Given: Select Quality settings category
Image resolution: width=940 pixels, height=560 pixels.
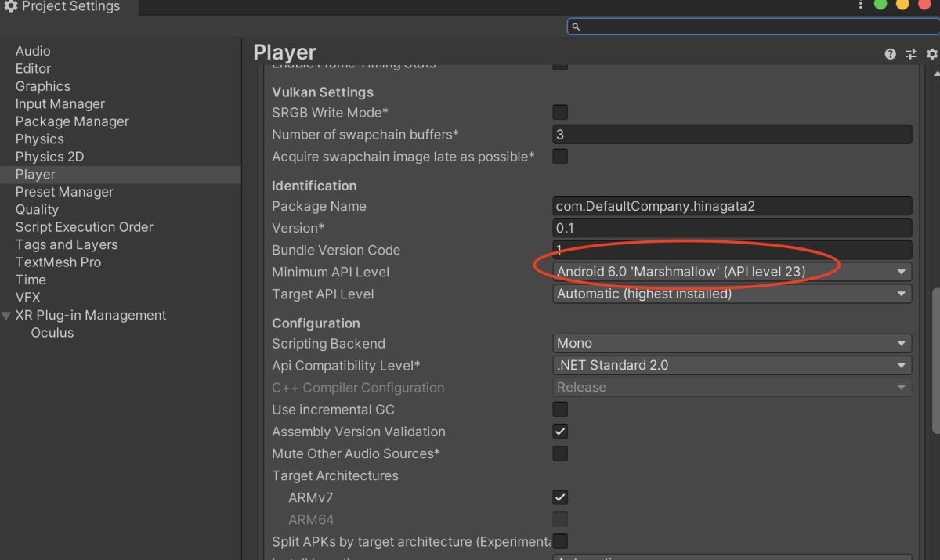Looking at the screenshot, I should tap(37, 210).
